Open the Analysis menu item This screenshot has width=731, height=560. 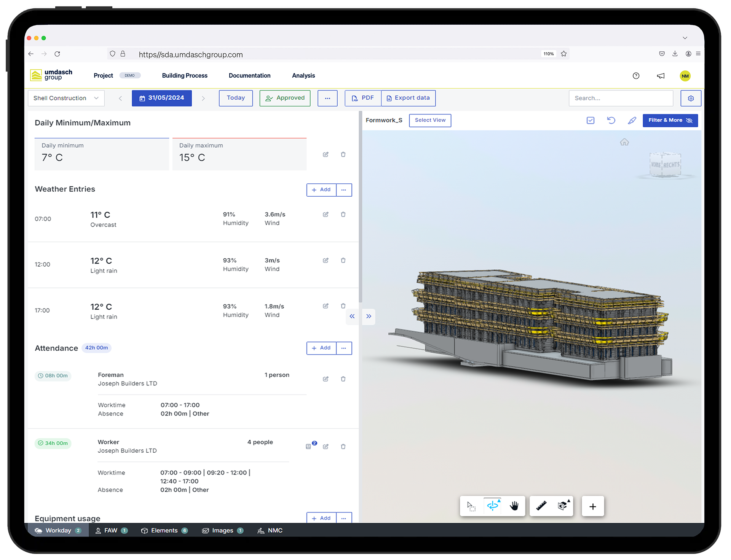click(303, 75)
